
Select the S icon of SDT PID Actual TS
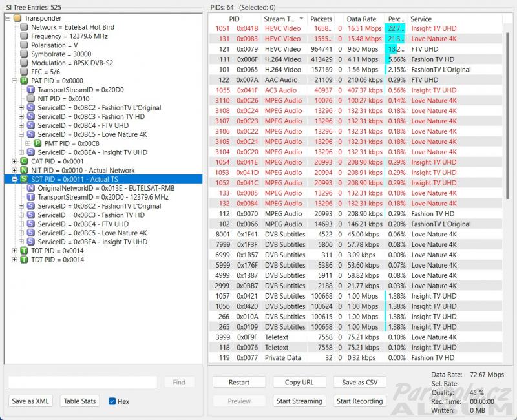click(x=24, y=179)
